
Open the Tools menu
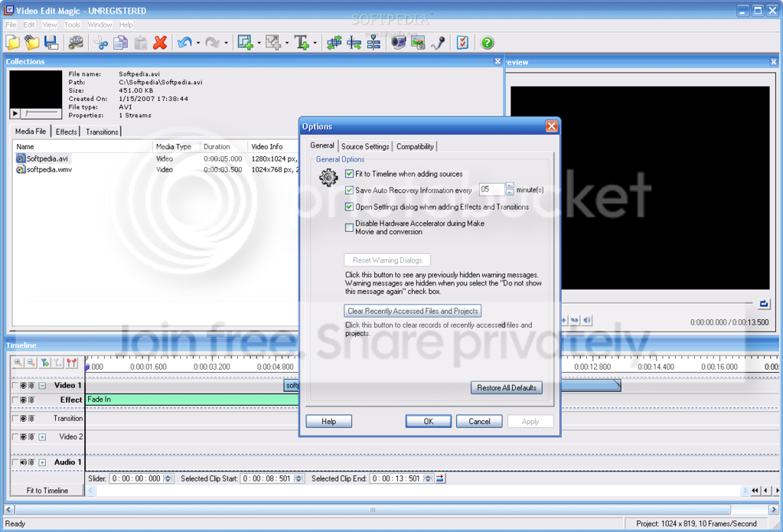(x=72, y=24)
